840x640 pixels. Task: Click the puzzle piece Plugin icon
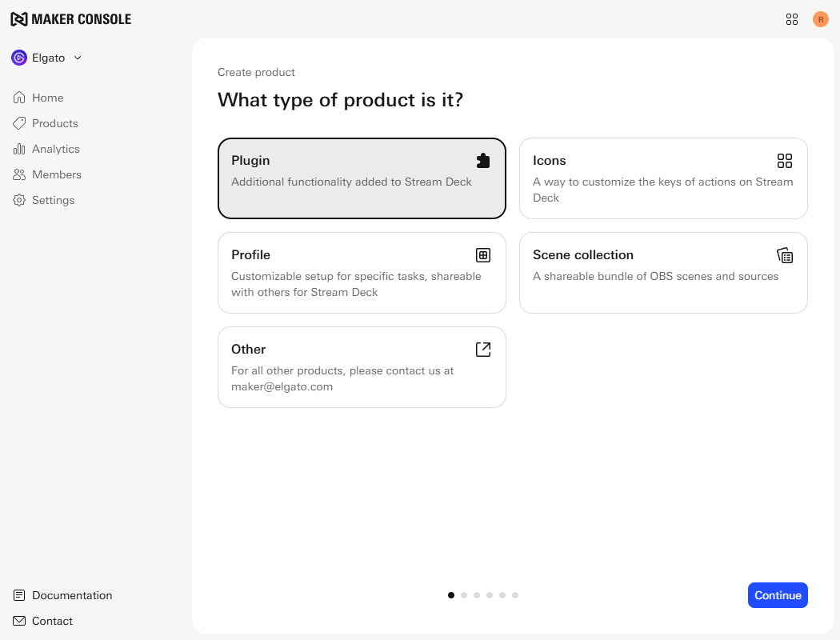click(483, 161)
